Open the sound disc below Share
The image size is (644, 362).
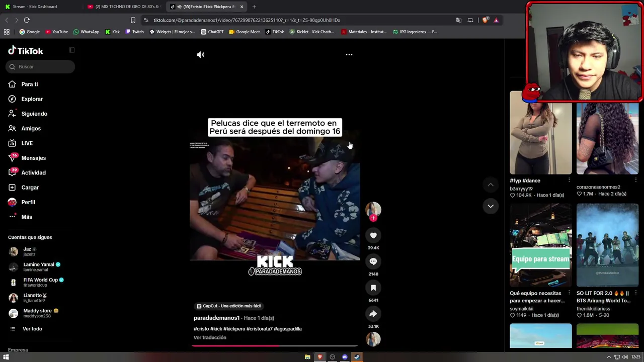click(x=373, y=339)
